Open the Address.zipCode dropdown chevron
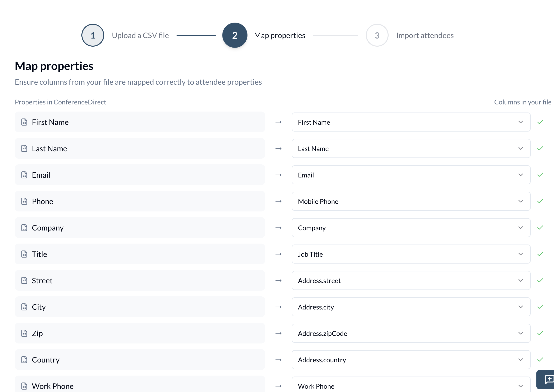554x392 pixels. click(520, 333)
